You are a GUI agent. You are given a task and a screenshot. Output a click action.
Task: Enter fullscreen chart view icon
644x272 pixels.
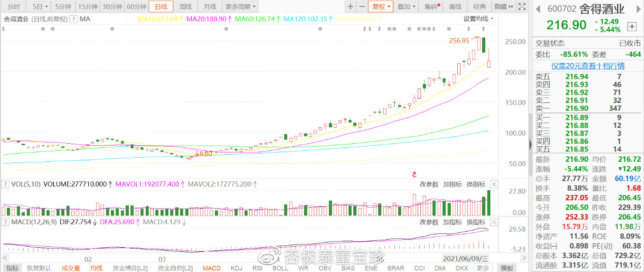click(x=522, y=6)
